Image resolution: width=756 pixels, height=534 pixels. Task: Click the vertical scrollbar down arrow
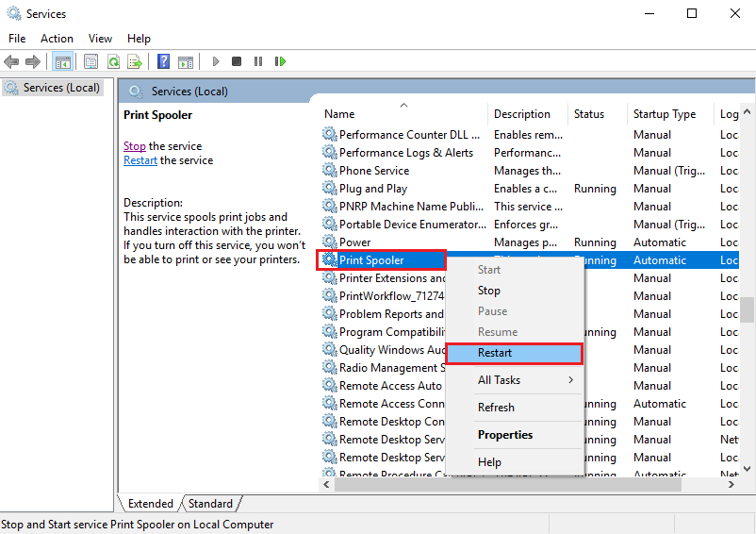pyautogui.click(x=747, y=469)
